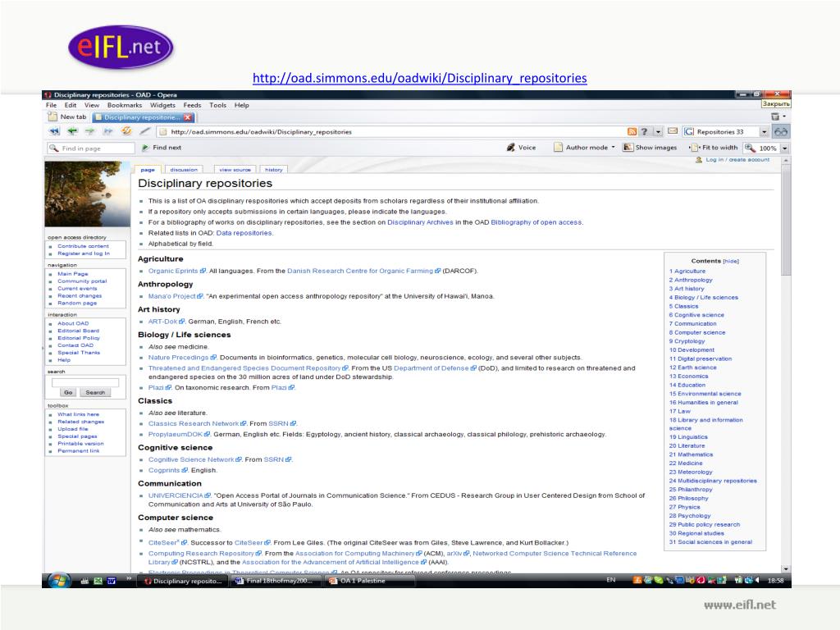Click the wiki sidebar Search button
Viewport: 840px width, 630px height.
95,393
